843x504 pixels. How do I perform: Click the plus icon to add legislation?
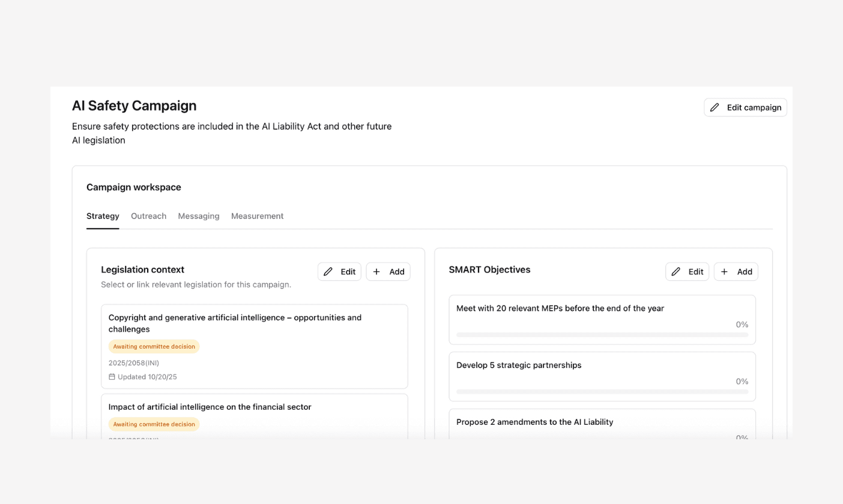point(377,271)
